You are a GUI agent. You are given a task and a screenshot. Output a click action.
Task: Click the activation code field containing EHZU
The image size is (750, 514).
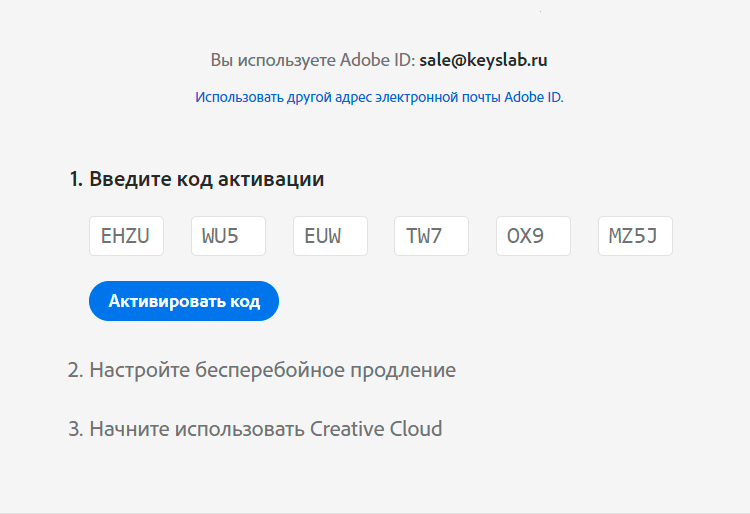pos(126,236)
